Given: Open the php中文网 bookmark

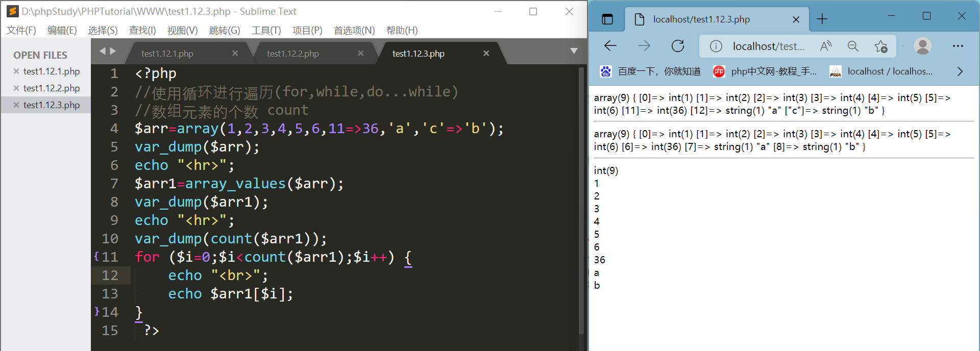Looking at the screenshot, I should pos(765,71).
